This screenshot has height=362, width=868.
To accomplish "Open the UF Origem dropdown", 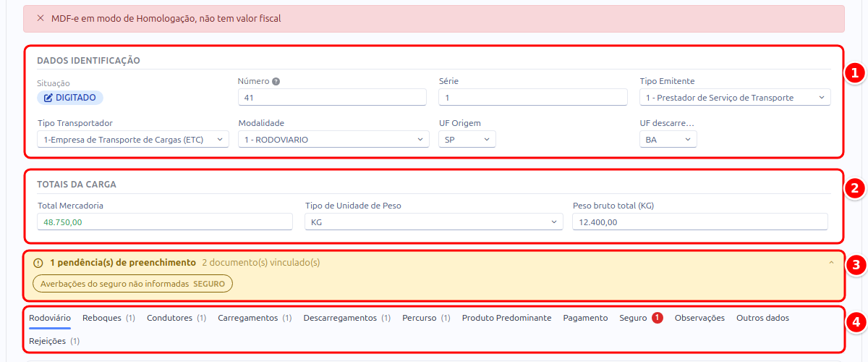I will [467, 140].
